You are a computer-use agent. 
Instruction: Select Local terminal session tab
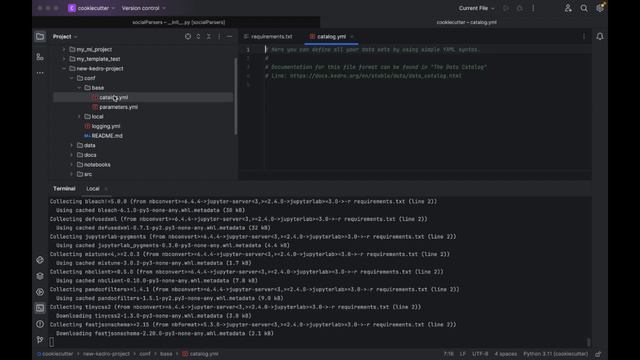point(93,189)
